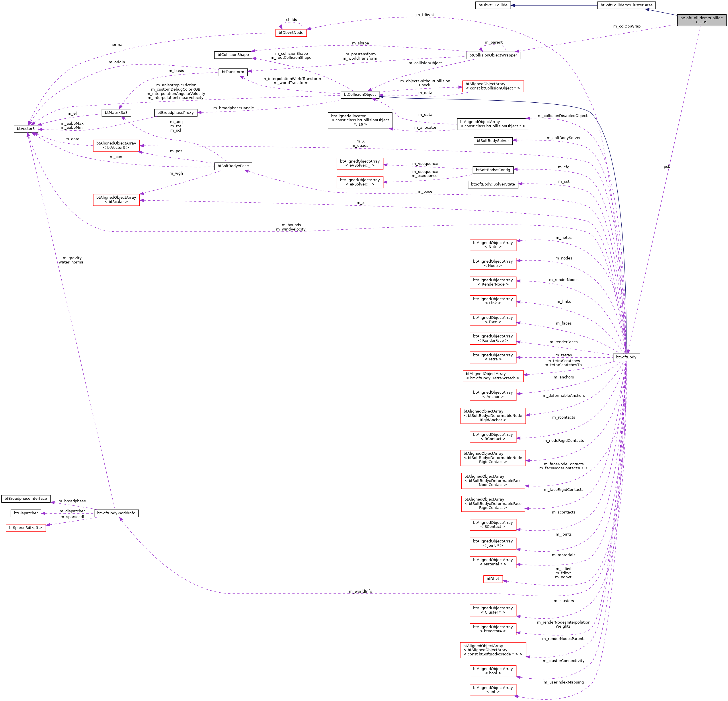Open nested btAlignedObjectArray const btSoftBody::Node node
This screenshot has width=728, height=701.
[x=493, y=650]
